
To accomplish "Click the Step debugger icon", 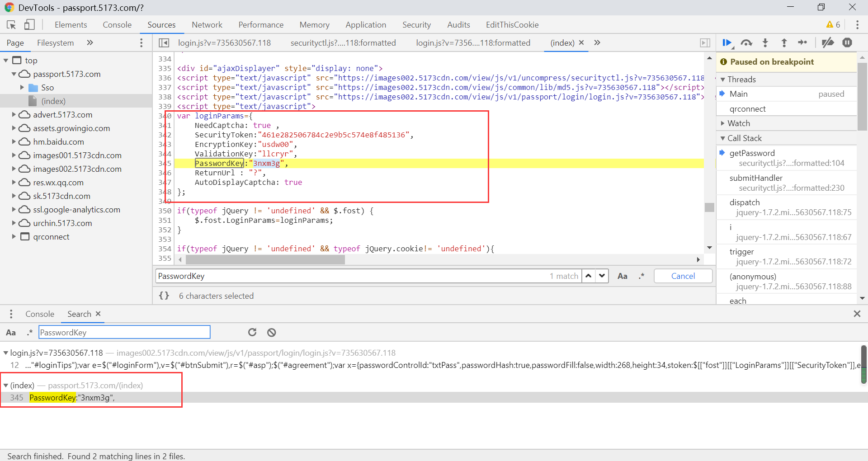I will (803, 43).
